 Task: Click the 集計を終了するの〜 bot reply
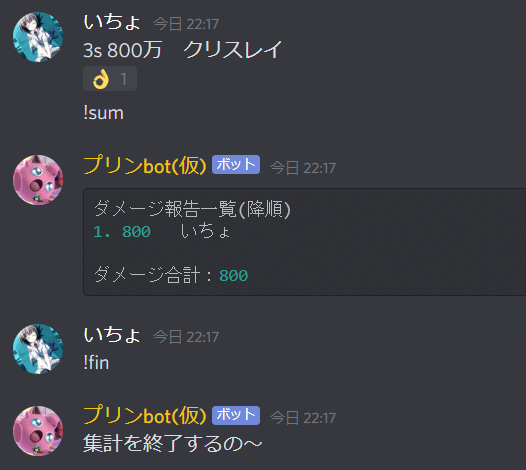point(172,443)
